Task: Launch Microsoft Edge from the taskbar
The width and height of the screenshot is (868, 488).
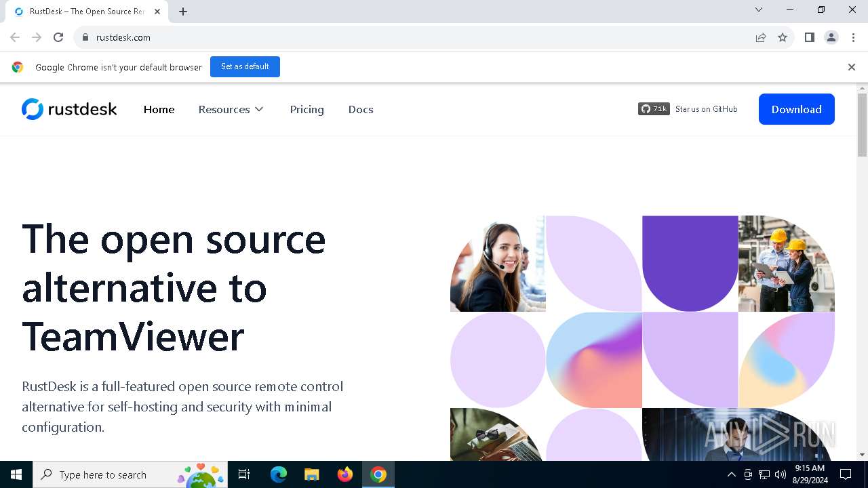Action: (279, 474)
